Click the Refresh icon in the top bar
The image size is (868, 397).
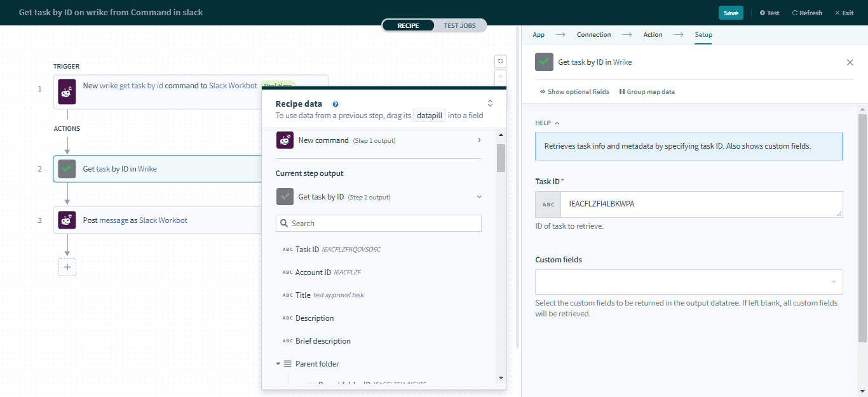pyautogui.click(x=806, y=12)
